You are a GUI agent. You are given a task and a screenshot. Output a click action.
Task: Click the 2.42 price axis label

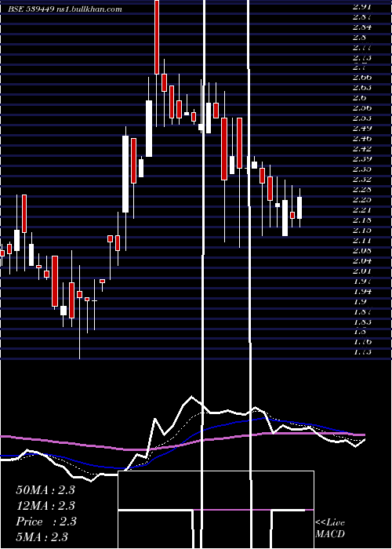pyautogui.click(x=362, y=149)
